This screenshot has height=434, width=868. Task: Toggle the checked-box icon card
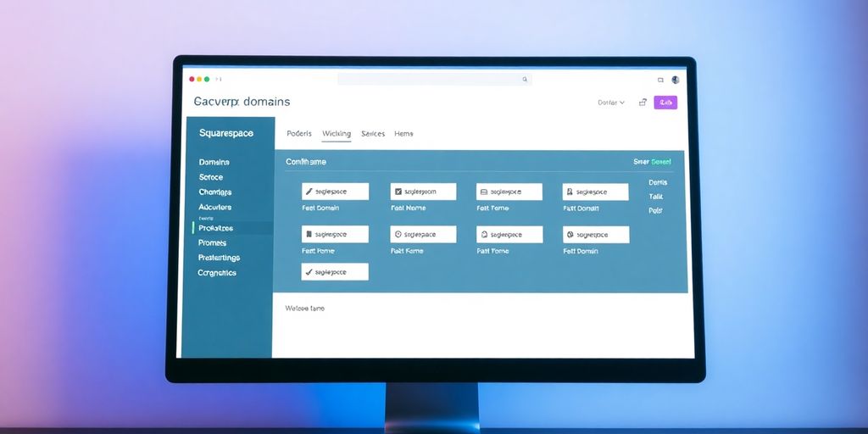click(x=423, y=192)
